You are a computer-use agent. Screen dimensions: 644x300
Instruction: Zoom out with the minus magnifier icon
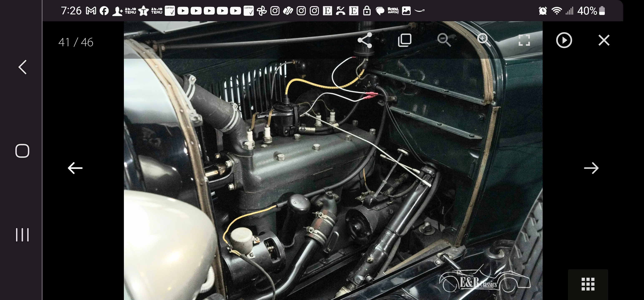444,40
